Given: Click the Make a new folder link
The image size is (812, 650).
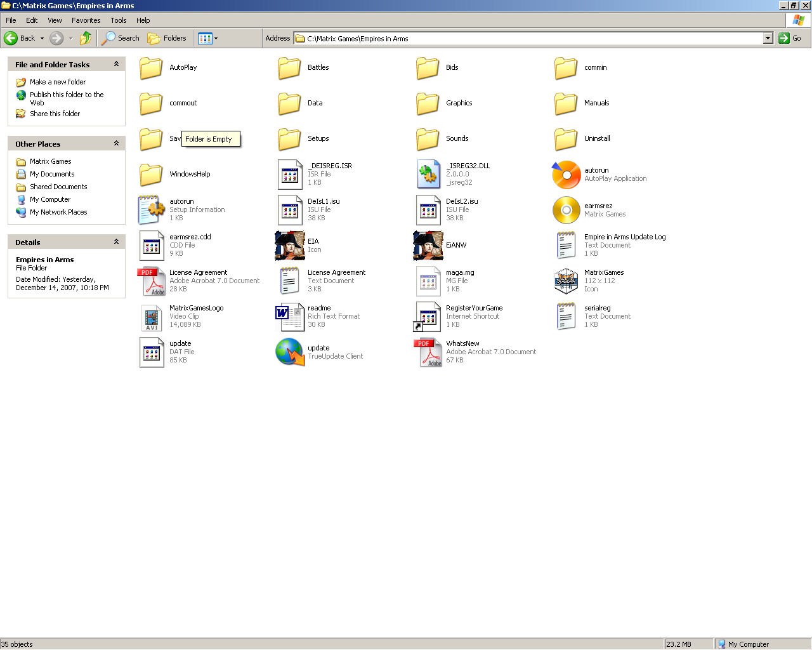Looking at the screenshot, I should click(58, 81).
